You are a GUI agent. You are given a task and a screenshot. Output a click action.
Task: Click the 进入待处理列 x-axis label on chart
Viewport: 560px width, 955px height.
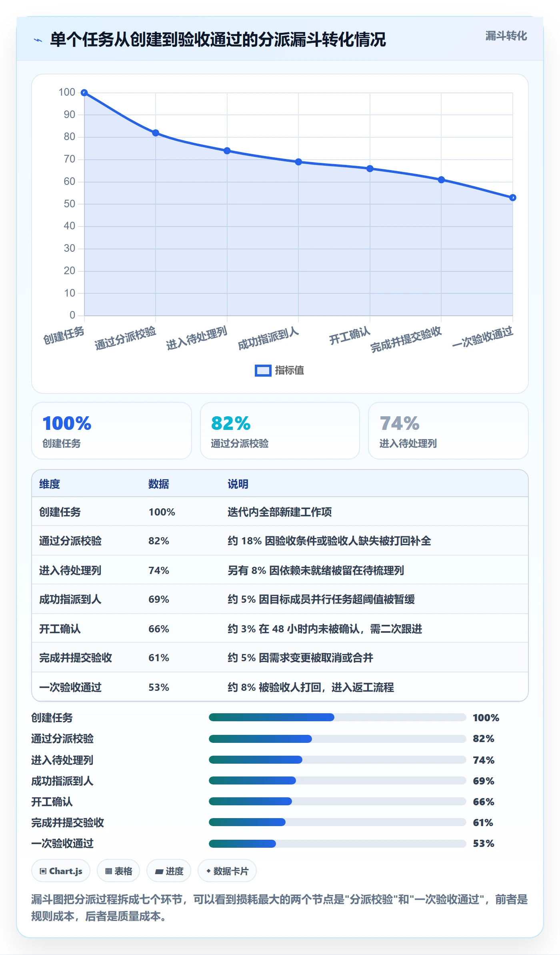pos(197,338)
